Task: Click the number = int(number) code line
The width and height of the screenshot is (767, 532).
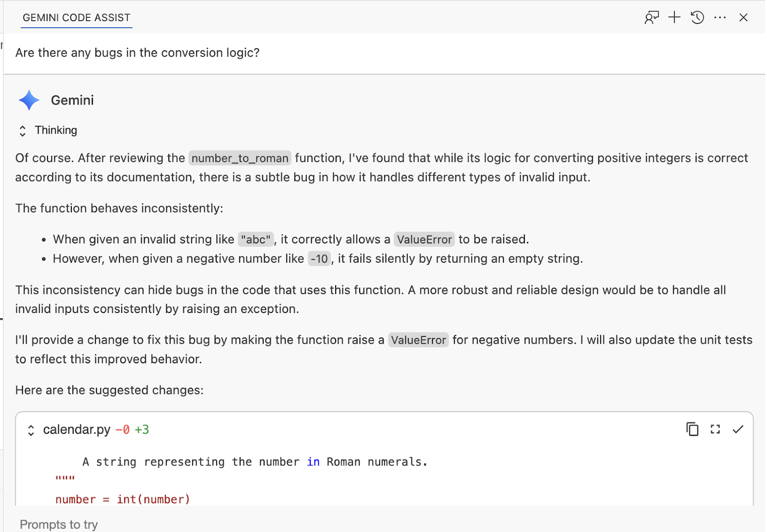Action: (x=123, y=499)
